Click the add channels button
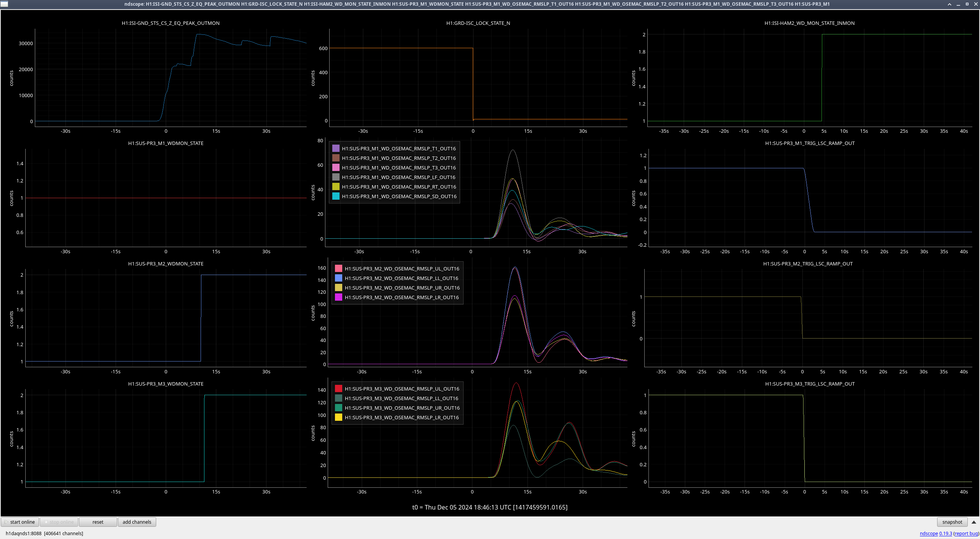The image size is (980, 539). coord(137,522)
